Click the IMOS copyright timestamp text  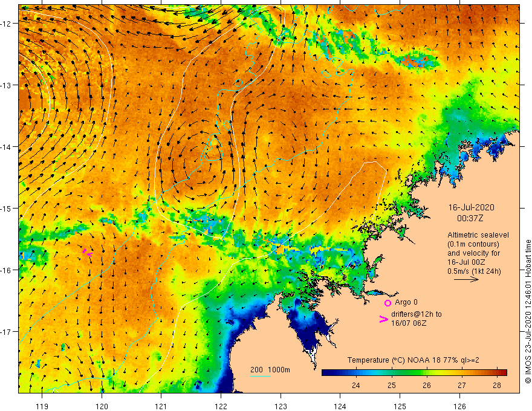528,311
